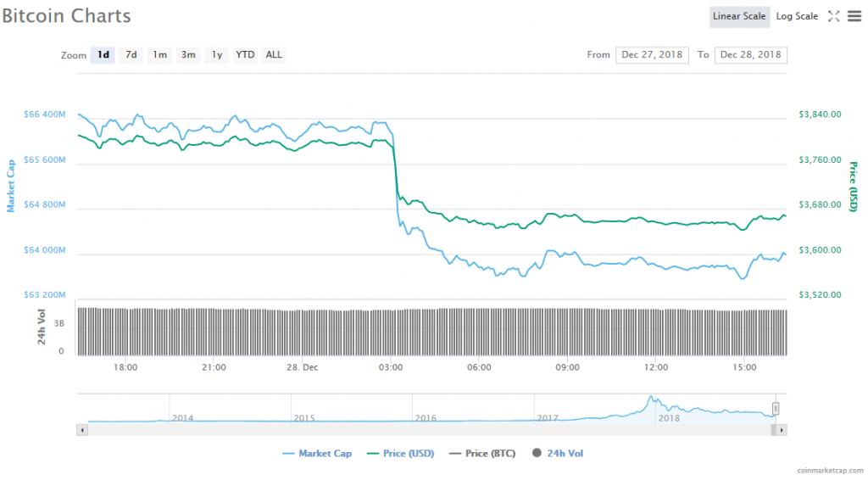
Task: Grab the navigator range handle
Action: [775, 409]
